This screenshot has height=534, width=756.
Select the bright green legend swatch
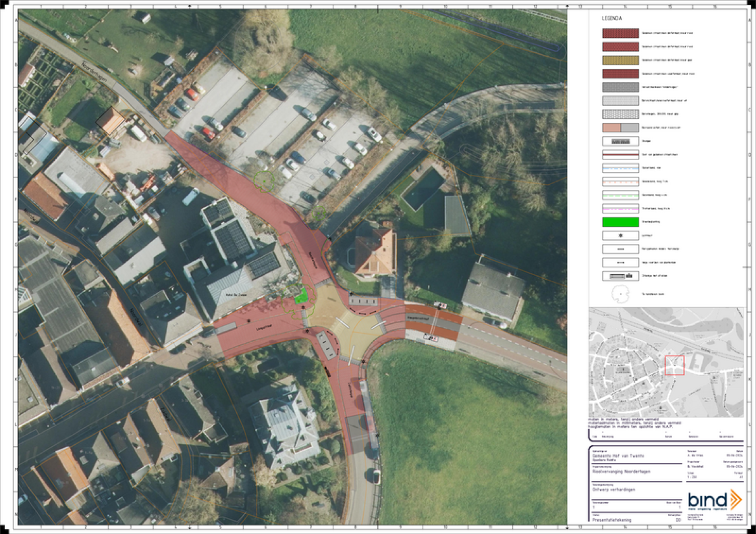pyautogui.click(x=620, y=222)
